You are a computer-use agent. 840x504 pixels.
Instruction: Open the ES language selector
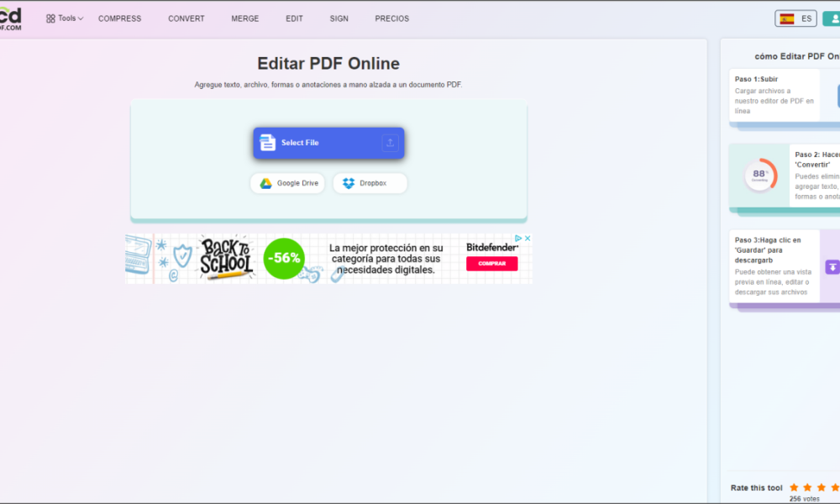[x=795, y=18]
